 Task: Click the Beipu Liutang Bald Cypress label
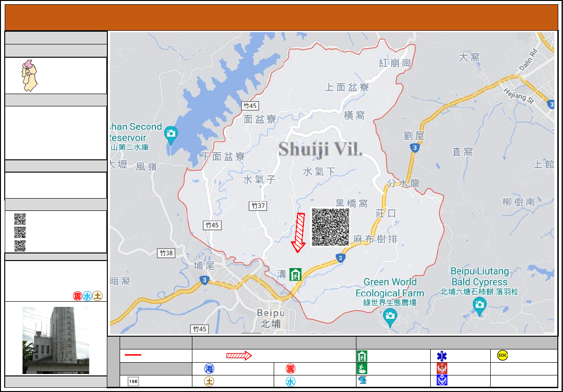point(479,281)
